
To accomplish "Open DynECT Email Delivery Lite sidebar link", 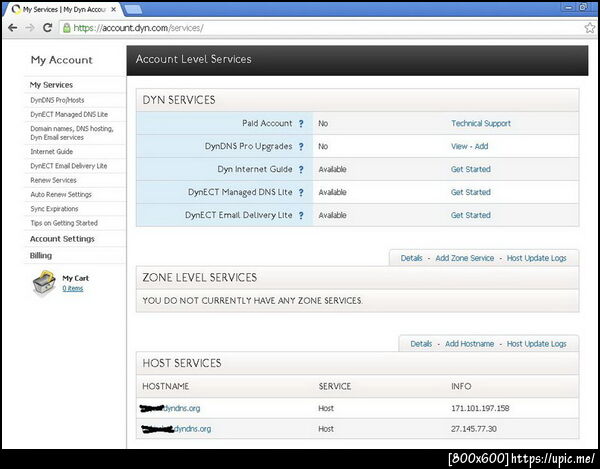I will click(x=69, y=166).
